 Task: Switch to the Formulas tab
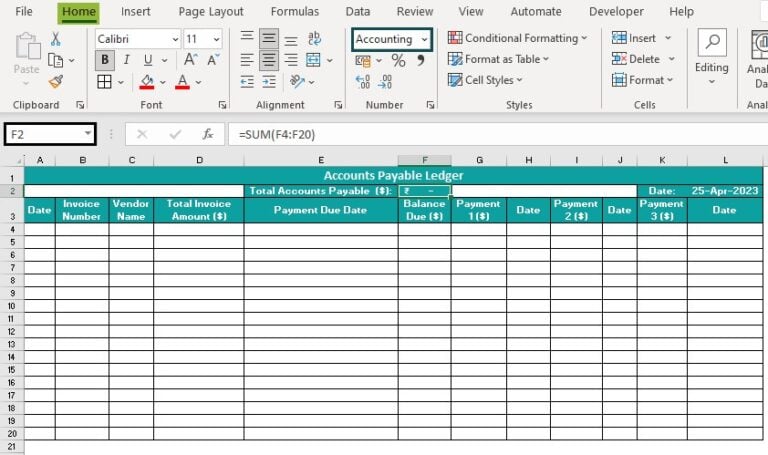294,12
